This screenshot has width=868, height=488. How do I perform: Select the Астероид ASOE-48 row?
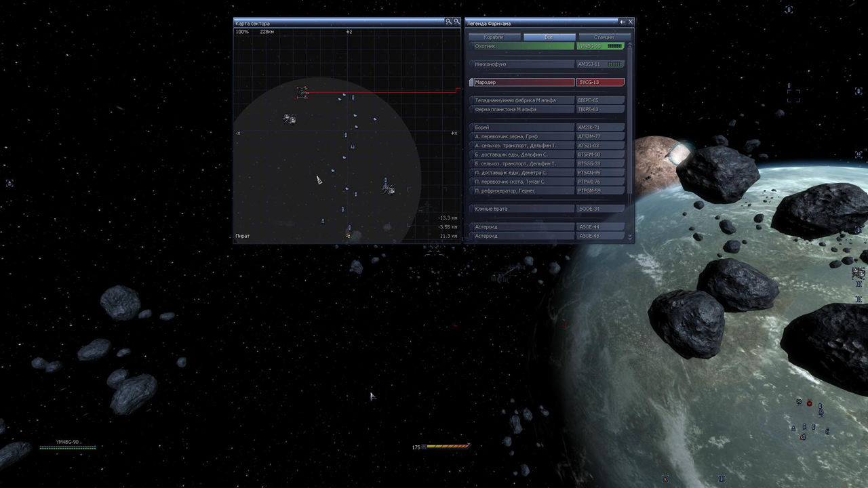tap(547, 236)
